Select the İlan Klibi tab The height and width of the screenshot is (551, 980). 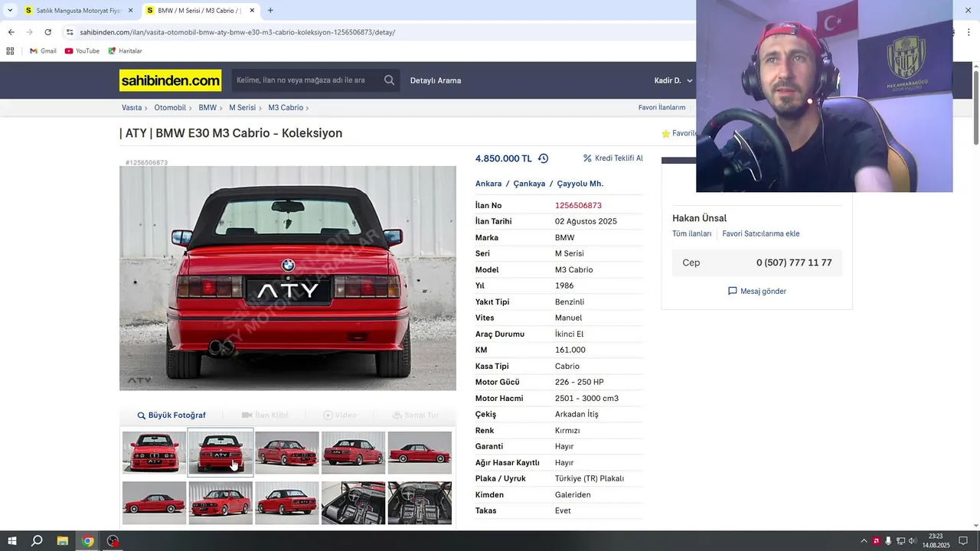pyautogui.click(x=265, y=416)
